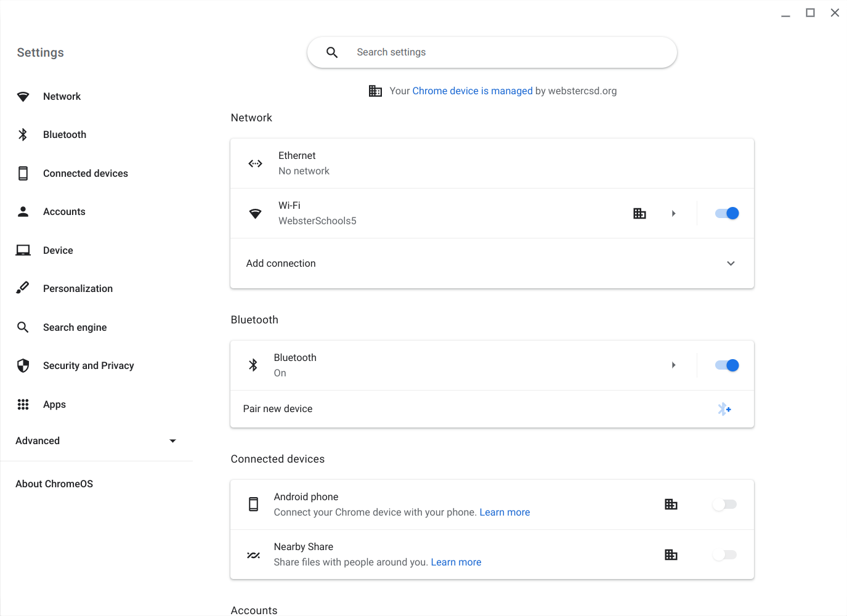The height and width of the screenshot is (616, 847).
Task: Click the managed-policy building icon beside Wi-Fi
Action: 639,213
